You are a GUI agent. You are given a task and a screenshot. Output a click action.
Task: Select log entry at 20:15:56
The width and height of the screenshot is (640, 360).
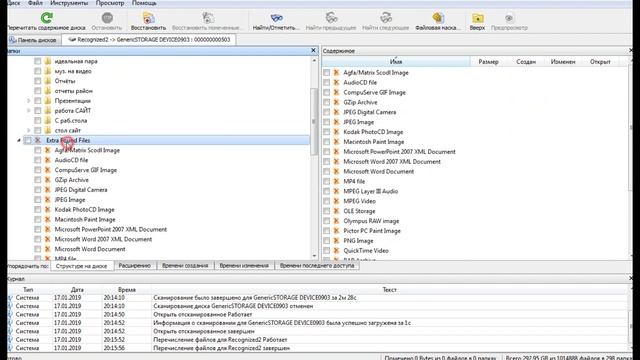click(318, 348)
